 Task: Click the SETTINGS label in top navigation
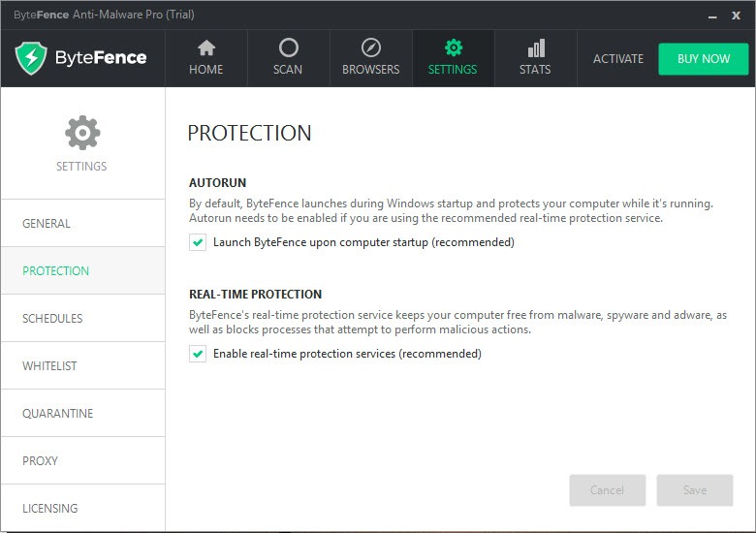tap(453, 70)
